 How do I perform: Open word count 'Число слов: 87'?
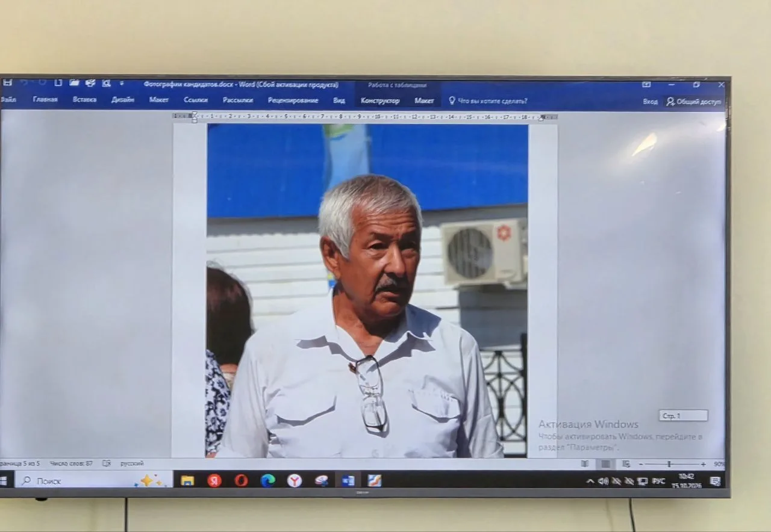[x=71, y=463]
